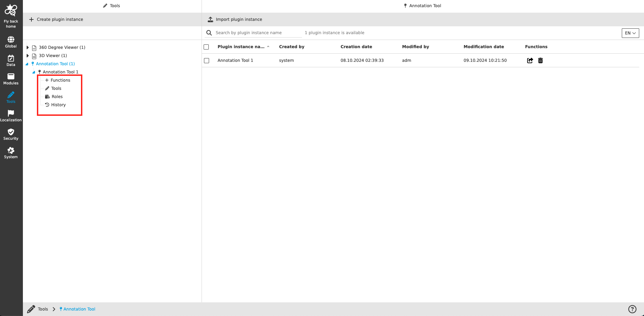Select Tools in the breadcrumb at the bottom
The width and height of the screenshot is (644, 316).
[43, 309]
